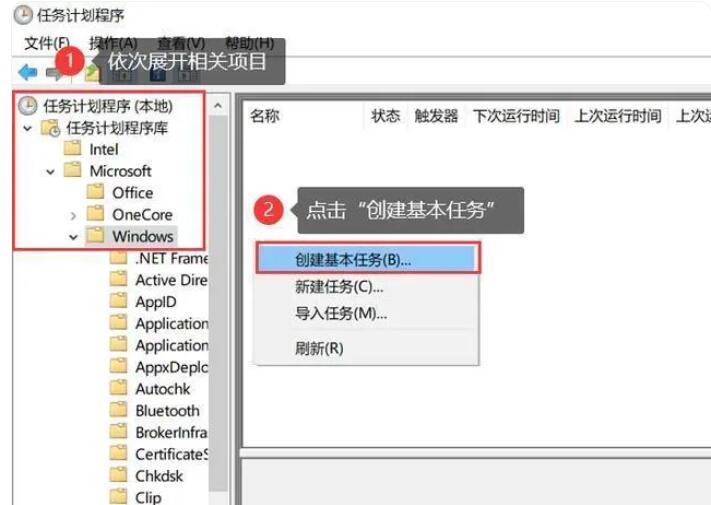Viewport: 711px width, 505px height.
Task: Click the Autochk folder icon
Action: pyautogui.click(x=119, y=388)
